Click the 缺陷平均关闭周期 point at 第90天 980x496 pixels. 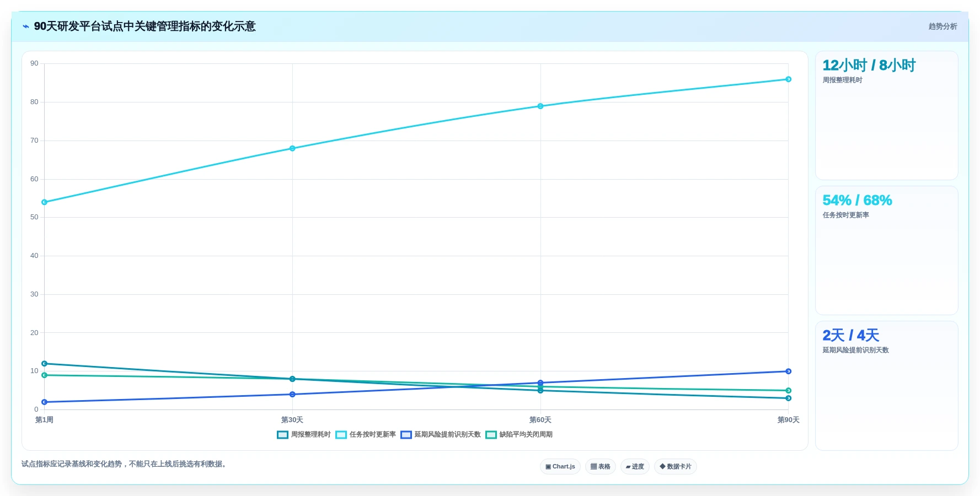point(788,391)
